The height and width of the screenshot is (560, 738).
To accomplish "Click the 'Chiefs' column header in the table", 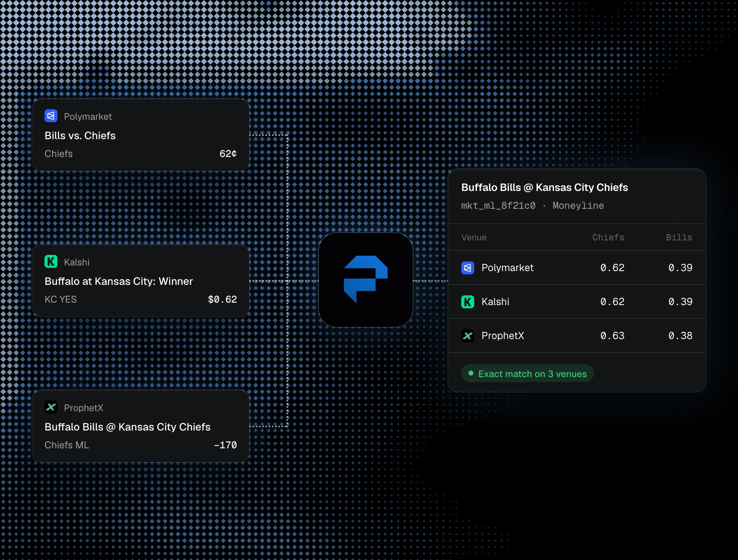I will (x=608, y=238).
